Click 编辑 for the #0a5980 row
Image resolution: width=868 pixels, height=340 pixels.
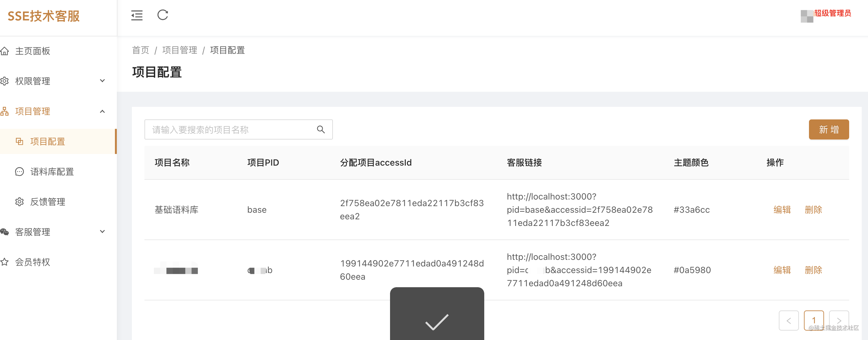coord(782,270)
